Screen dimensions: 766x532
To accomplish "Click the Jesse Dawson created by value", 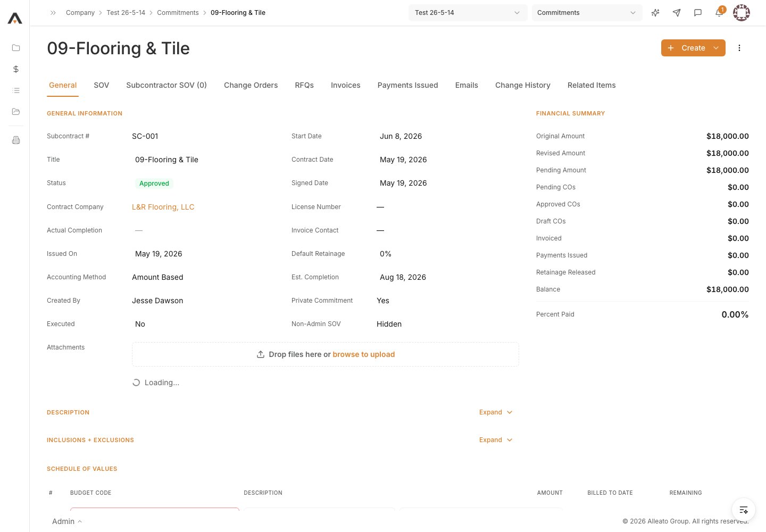I will 157,301.
